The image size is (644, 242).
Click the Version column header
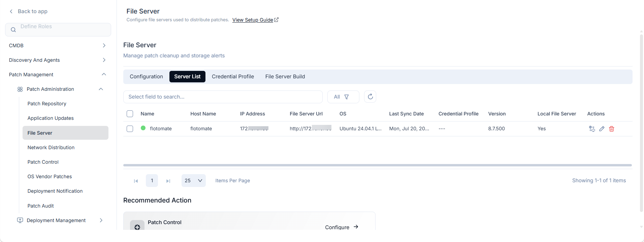click(x=497, y=114)
